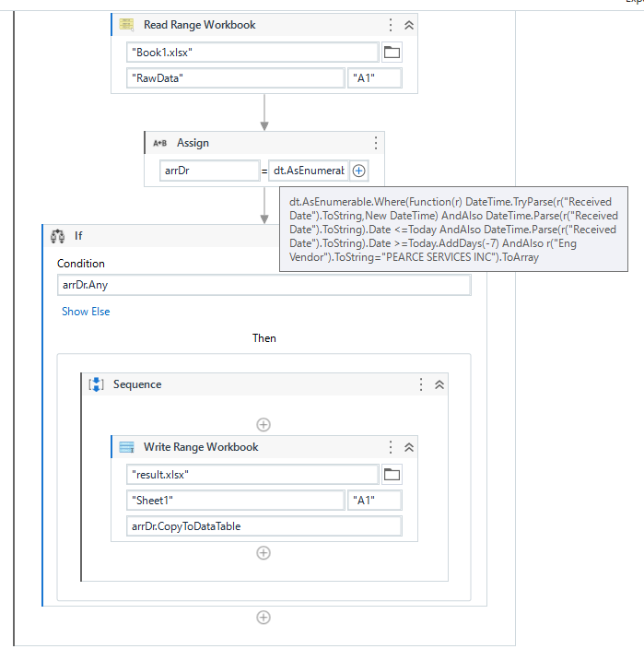The image size is (644, 649).
Task: Edit the "Sheet1" sheet name field
Action: 235,501
